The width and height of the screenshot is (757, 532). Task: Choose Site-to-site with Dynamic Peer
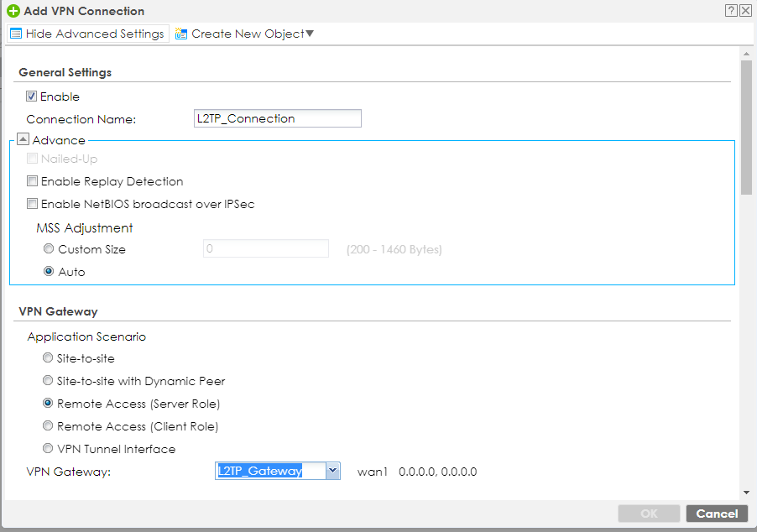coord(48,381)
